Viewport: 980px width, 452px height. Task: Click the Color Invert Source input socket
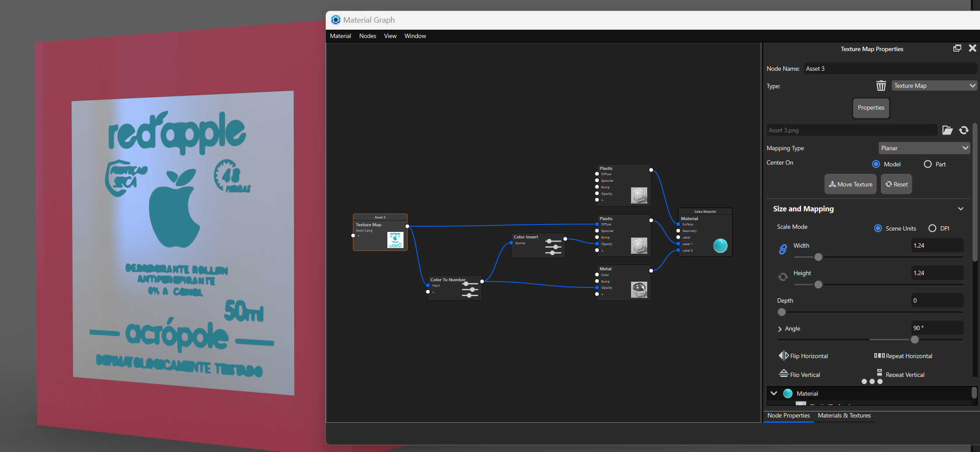point(511,243)
